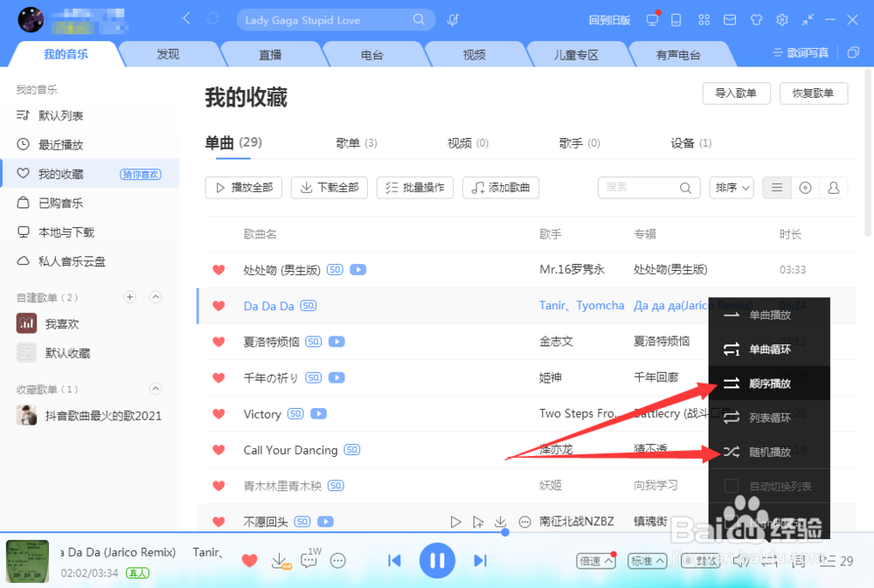Screen dimensions: 874x588
Task: Click the 添加歌曲 button
Action: coord(501,188)
